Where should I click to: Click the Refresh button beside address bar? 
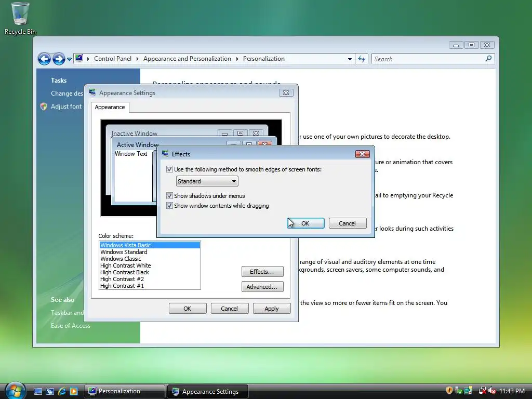click(362, 59)
